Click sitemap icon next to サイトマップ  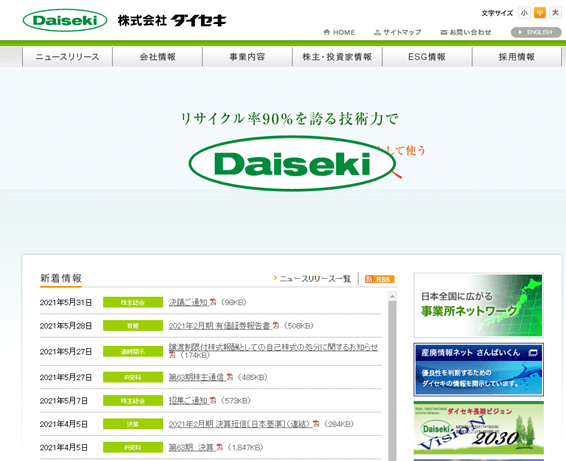click(x=377, y=32)
